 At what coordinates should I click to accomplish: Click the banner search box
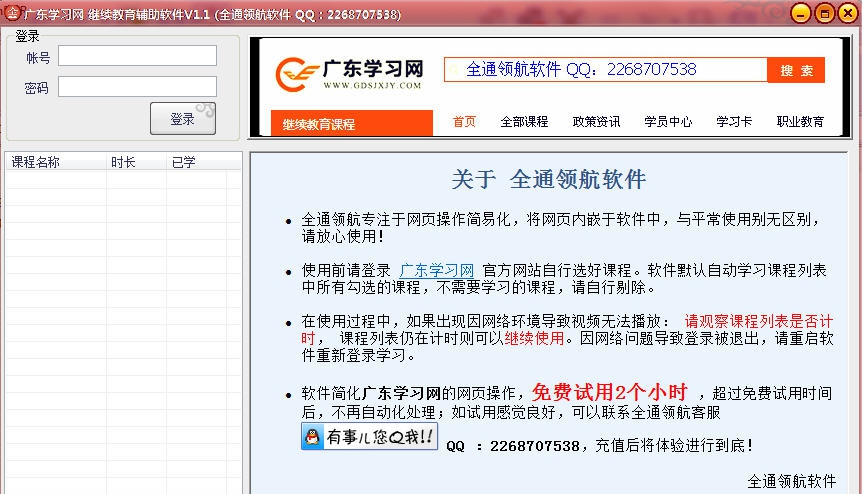[605, 70]
